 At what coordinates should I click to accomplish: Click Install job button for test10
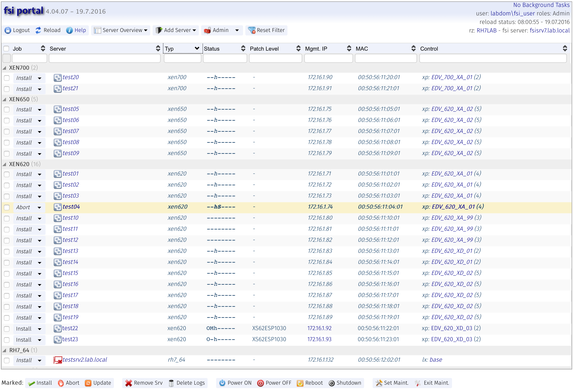(x=24, y=218)
